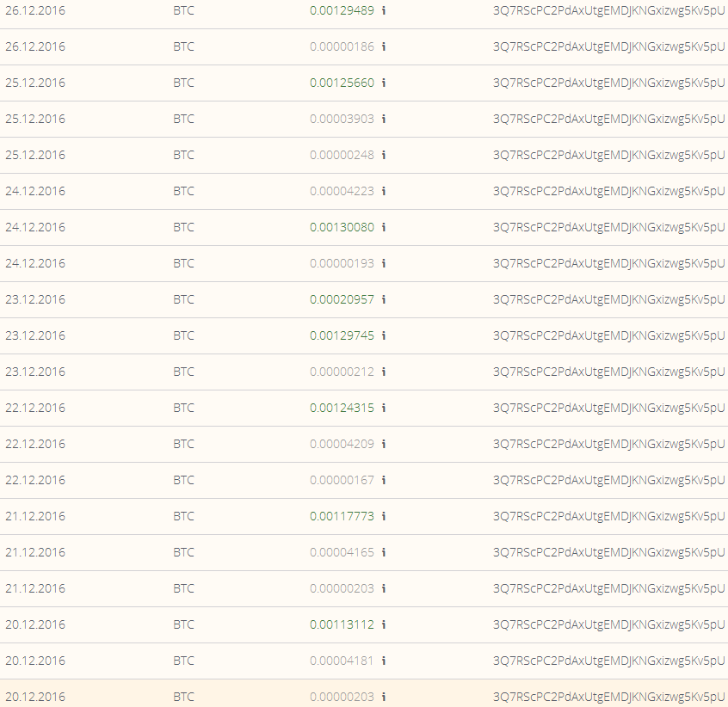Select the wallet address in the 0.00117773 row
This screenshot has height=707, width=728.
coord(608,517)
